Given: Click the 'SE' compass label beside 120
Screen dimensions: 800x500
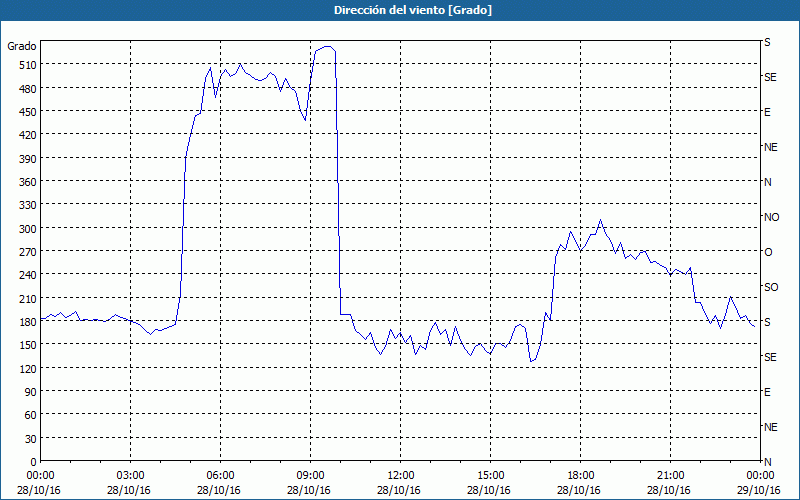Looking at the screenshot, I should point(770,357).
